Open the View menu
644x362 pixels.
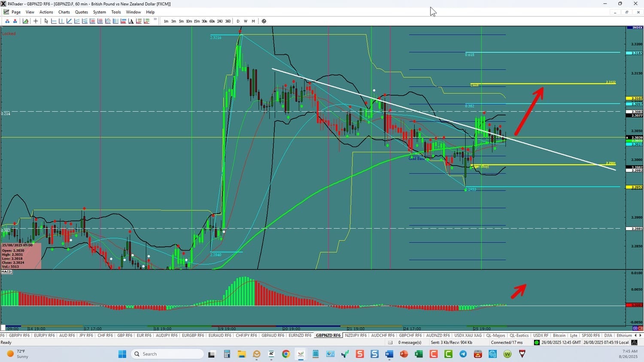coord(30,12)
